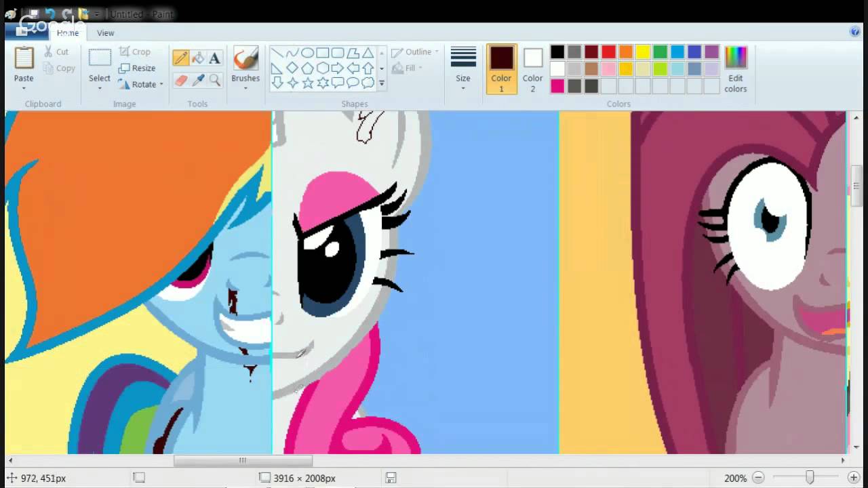Choose the Cloud callout shape
This screenshot has width=868, height=488.
[x=368, y=83]
